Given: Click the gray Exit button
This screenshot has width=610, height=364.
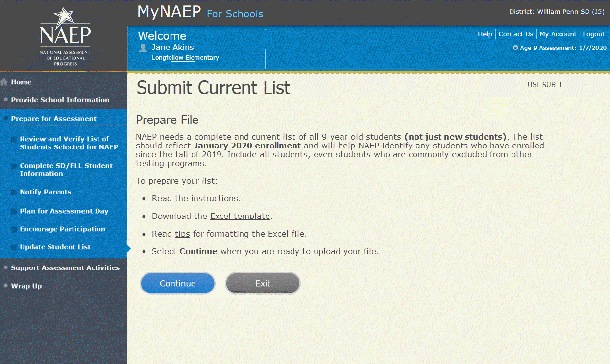Looking at the screenshot, I should pyautogui.click(x=263, y=283).
